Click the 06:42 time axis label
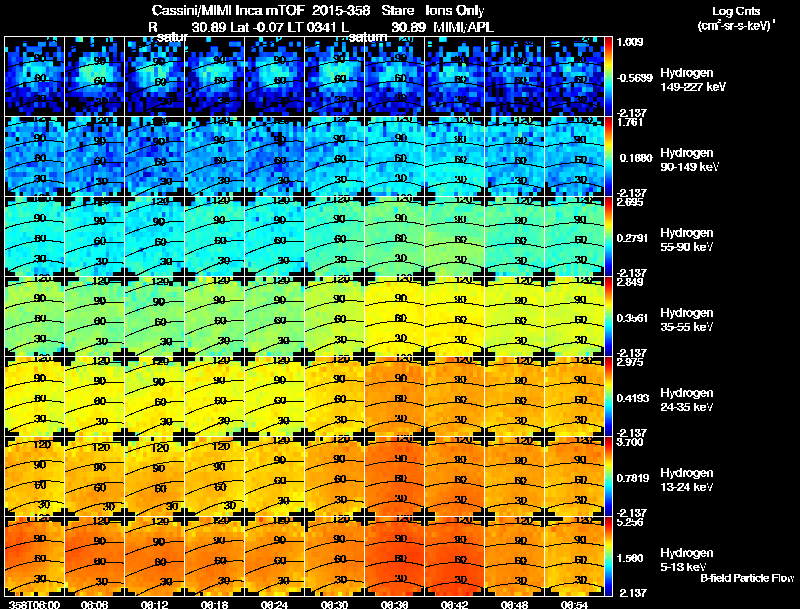 click(x=454, y=604)
